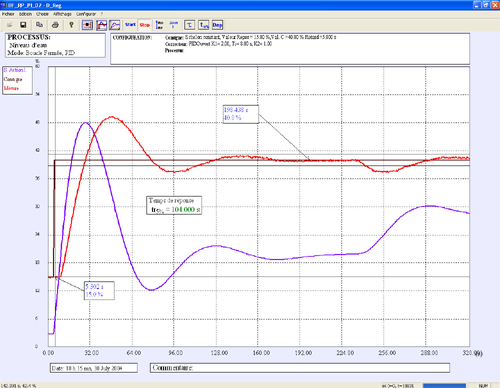Minimize the application window
Viewport: 500px width, 388px height.
477,5
